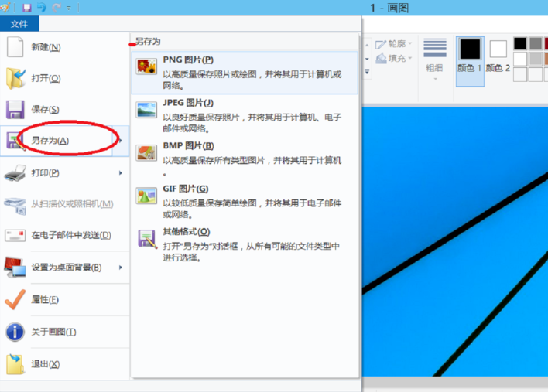
Task: Click the scanner icon for 从扫描仪或照相机(M)
Action: [15, 205]
